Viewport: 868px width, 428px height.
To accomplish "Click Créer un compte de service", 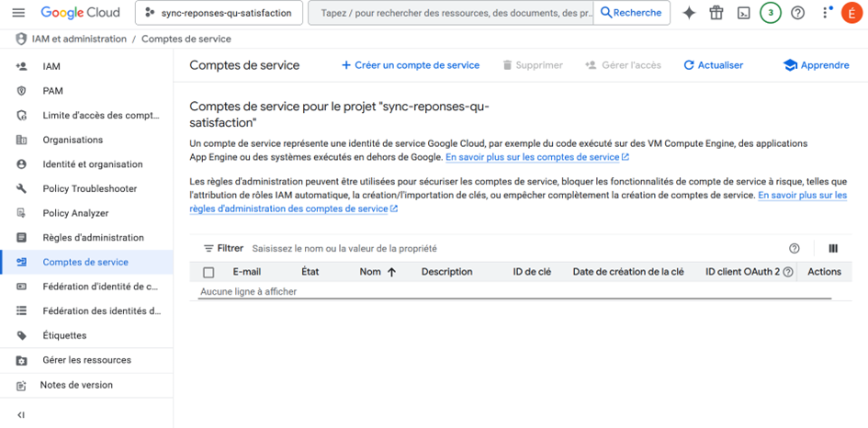I will 411,65.
